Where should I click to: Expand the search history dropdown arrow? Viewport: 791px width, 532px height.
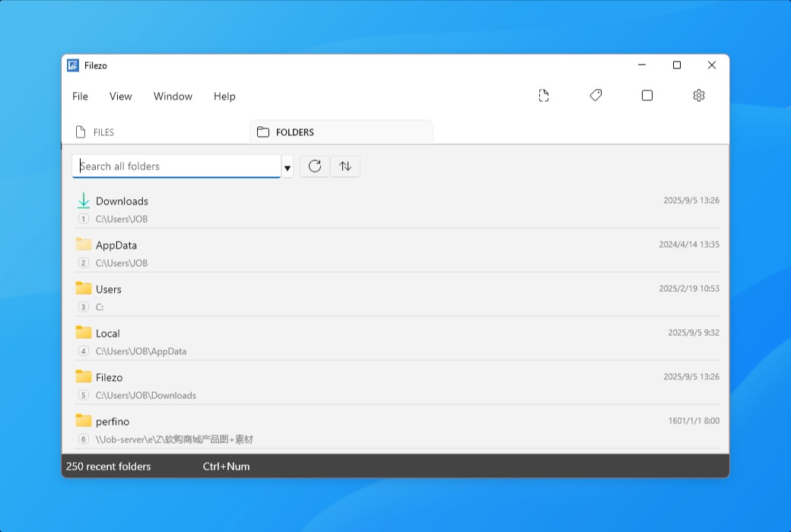tap(287, 168)
